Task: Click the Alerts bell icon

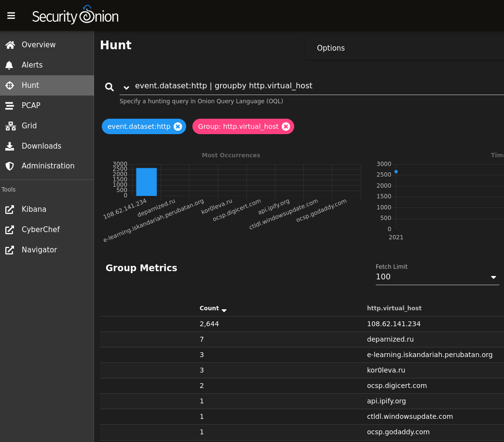Action: [9, 65]
